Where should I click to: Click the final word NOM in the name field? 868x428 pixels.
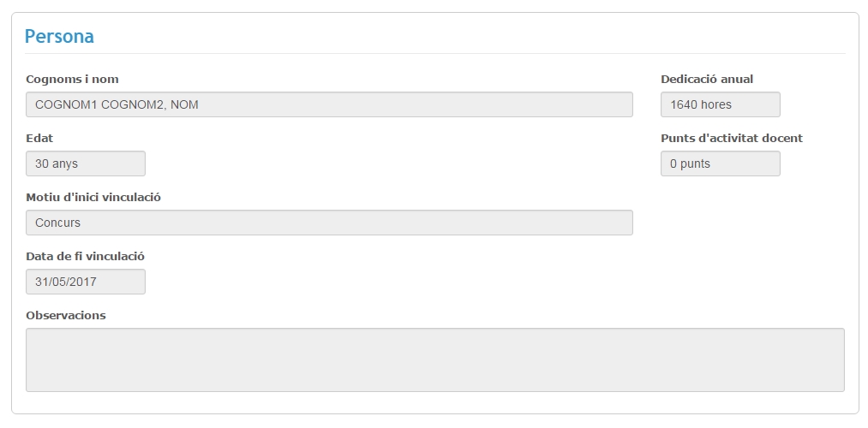tap(190, 104)
